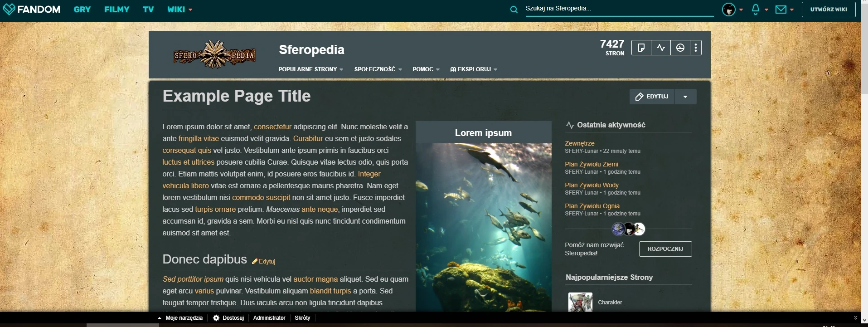This screenshot has width=868, height=327.
Task: Click the first earth contributor avatar
Action: point(618,229)
